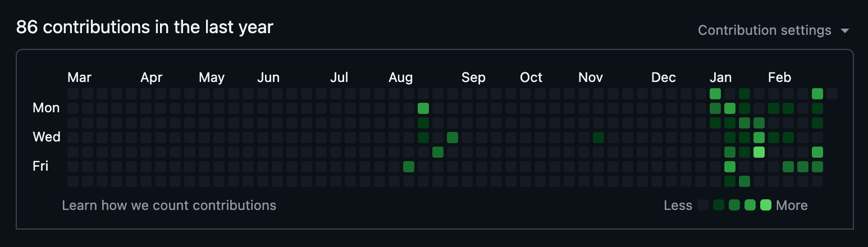Click the Fri weekday label
Image resolution: width=868 pixels, height=247 pixels.
(40, 166)
